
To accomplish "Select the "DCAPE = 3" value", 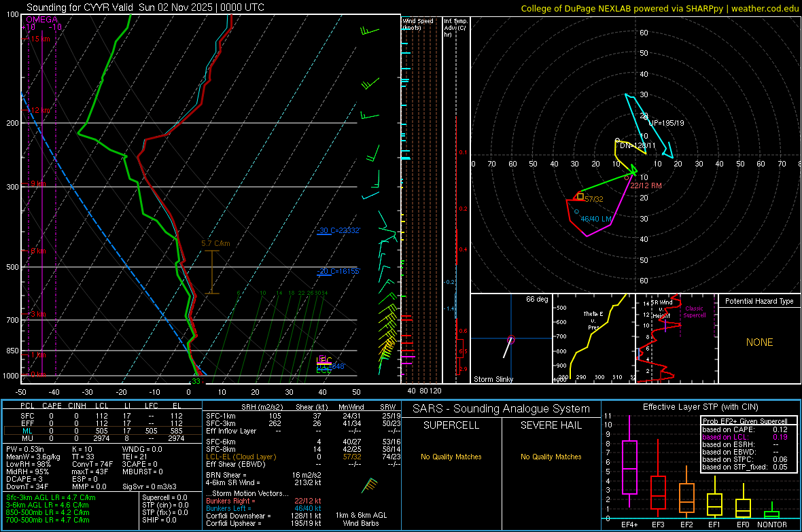I will tap(24, 479).
